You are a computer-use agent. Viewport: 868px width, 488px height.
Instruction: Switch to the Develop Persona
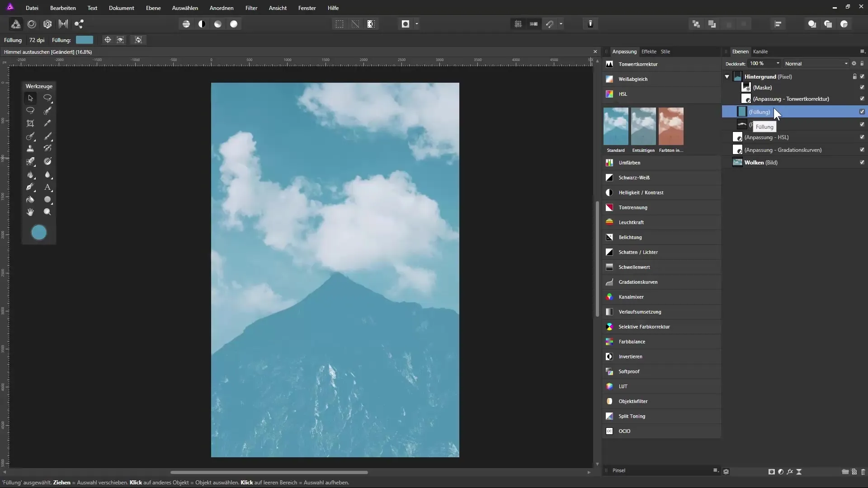click(x=47, y=24)
